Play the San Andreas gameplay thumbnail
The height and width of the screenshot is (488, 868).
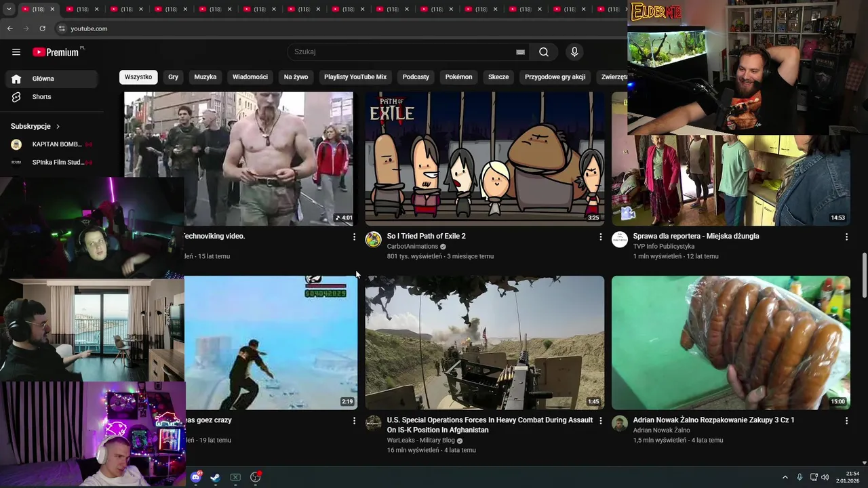tap(271, 342)
